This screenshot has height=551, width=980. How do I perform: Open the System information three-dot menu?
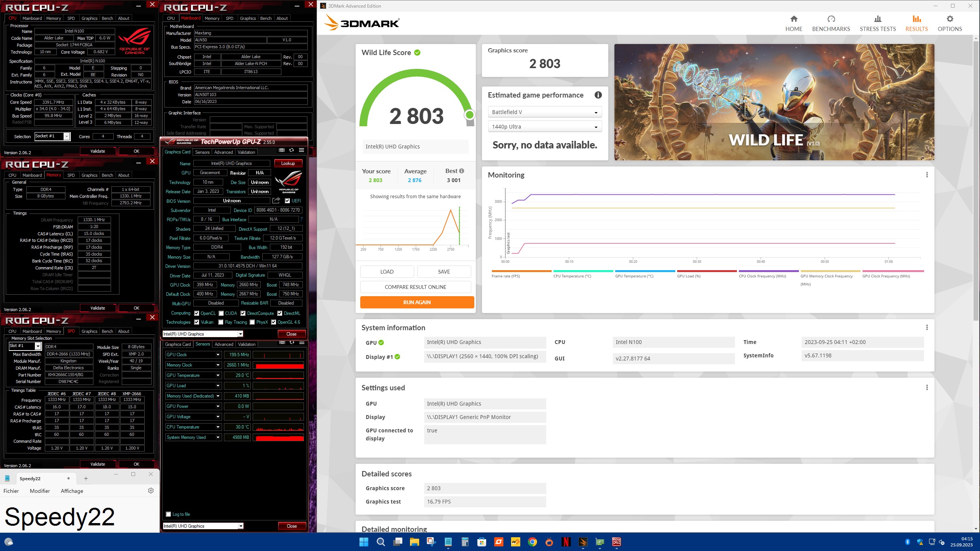pyautogui.click(x=927, y=328)
